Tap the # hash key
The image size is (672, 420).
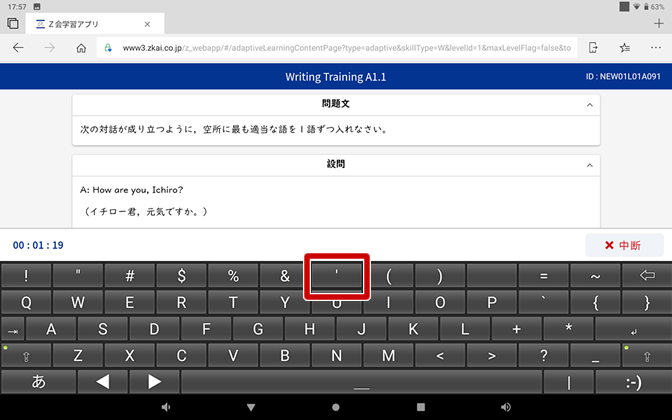coord(129,276)
